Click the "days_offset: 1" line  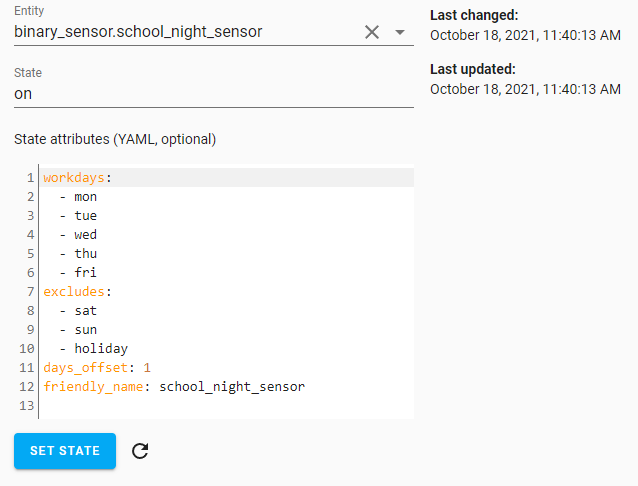[97, 368]
